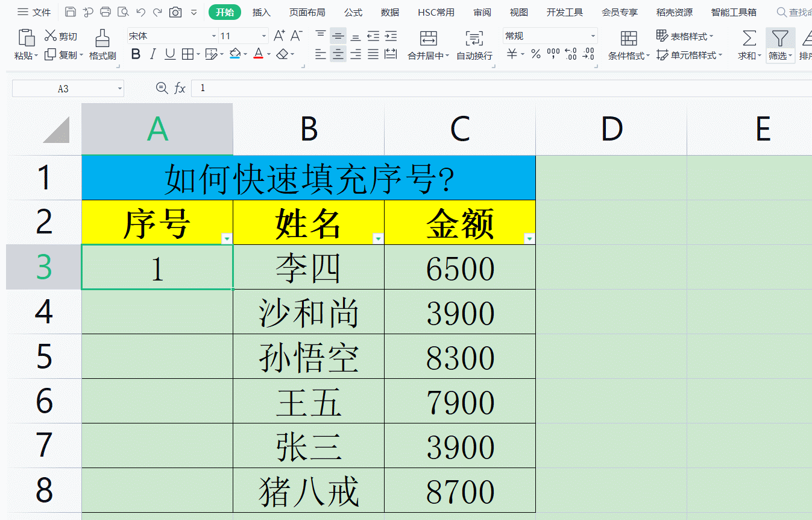Select column B header
Image resolution: width=812 pixels, height=520 pixels.
click(x=309, y=129)
